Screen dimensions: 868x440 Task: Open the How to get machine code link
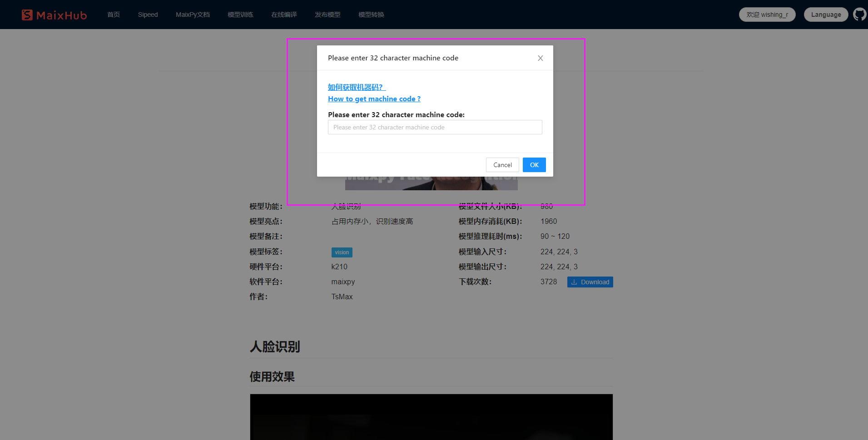pyautogui.click(x=374, y=99)
